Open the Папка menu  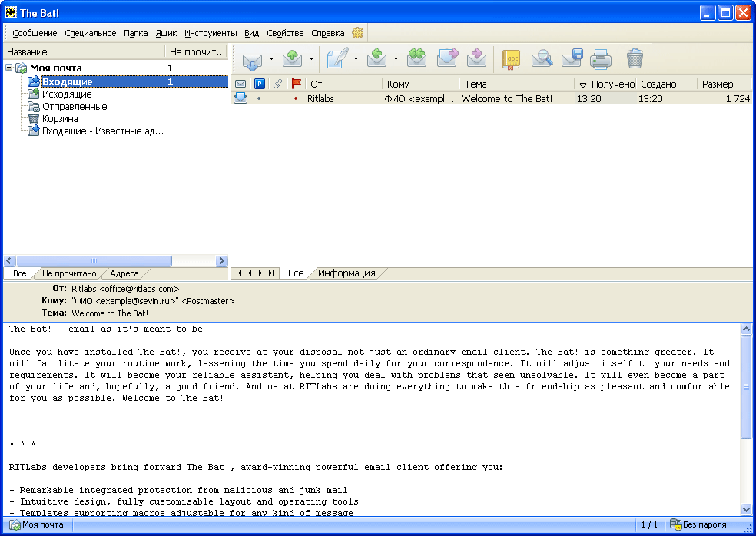click(x=135, y=33)
